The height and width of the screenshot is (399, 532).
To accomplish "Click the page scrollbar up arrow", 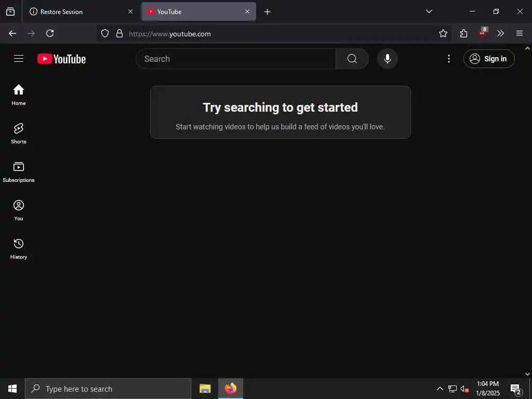I will click(528, 48).
